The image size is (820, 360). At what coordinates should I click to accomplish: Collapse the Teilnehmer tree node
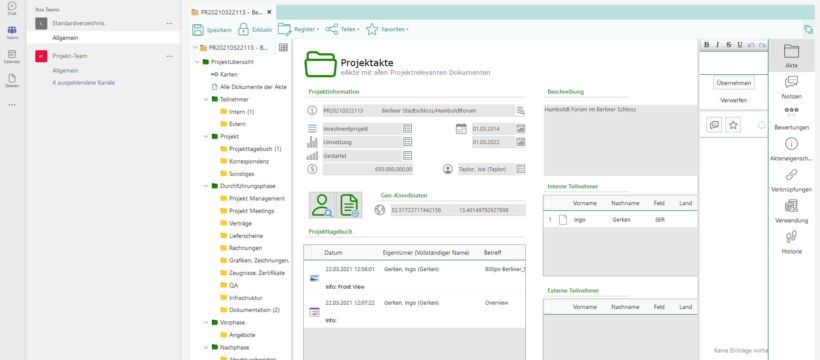(206, 99)
